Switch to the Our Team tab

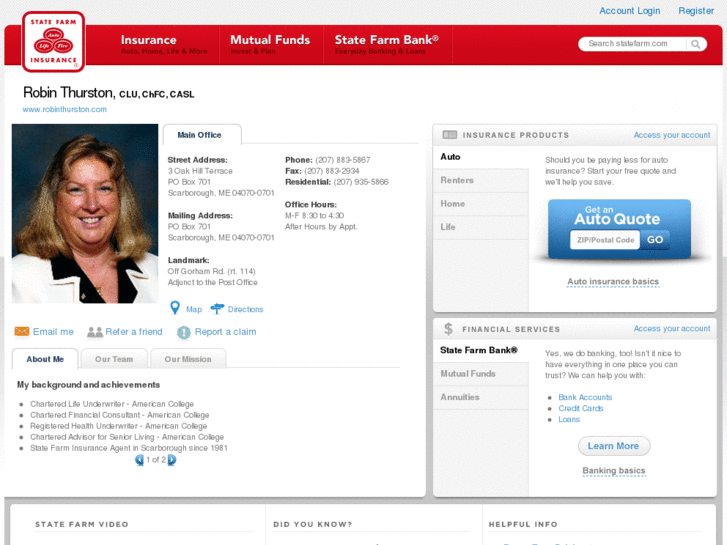pos(114,359)
